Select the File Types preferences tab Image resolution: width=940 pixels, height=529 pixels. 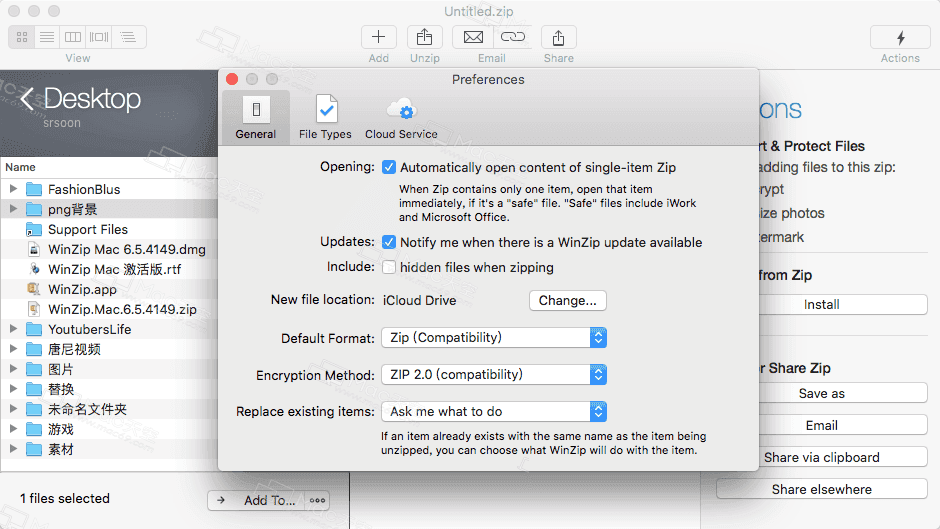326,118
